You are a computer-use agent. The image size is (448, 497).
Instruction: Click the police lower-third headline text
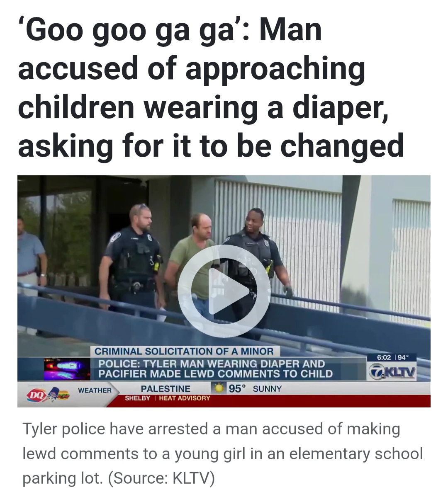tap(215, 369)
